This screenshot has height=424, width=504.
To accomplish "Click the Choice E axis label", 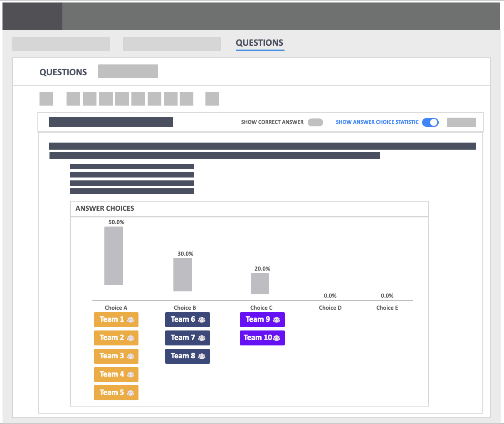I will pos(387,308).
